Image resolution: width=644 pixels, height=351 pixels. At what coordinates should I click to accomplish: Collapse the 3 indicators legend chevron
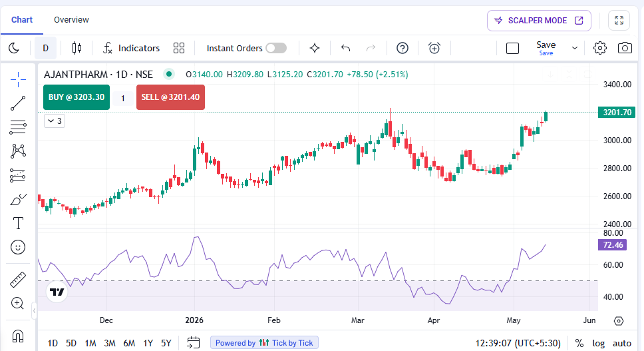[55, 121]
